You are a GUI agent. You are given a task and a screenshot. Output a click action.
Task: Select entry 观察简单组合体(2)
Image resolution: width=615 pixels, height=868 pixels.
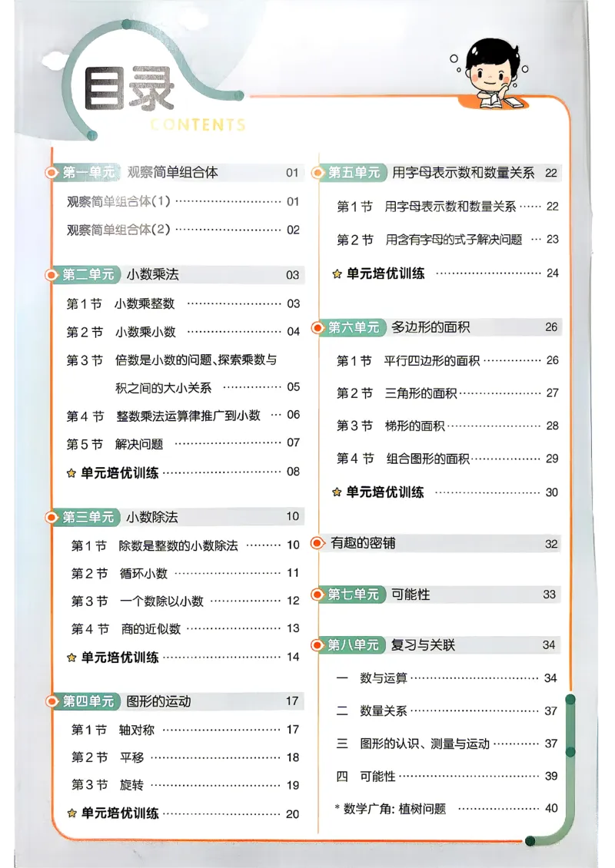(x=183, y=230)
